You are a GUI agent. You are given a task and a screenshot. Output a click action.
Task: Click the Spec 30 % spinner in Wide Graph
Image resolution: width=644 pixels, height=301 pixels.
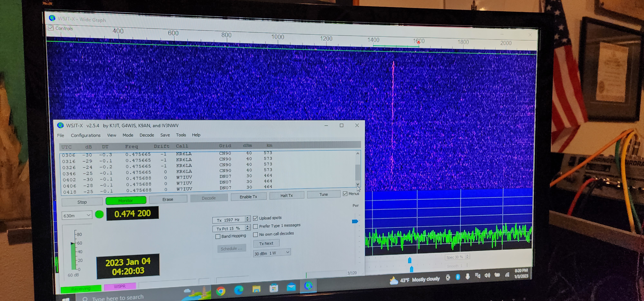pyautogui.click(x=467, y=256)
